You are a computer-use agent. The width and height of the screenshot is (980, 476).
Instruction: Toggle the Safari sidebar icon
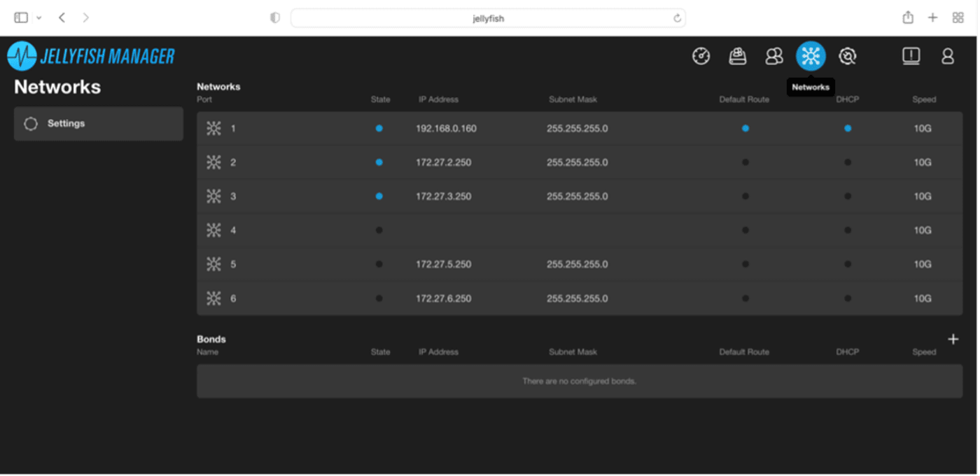pos(21,17)
